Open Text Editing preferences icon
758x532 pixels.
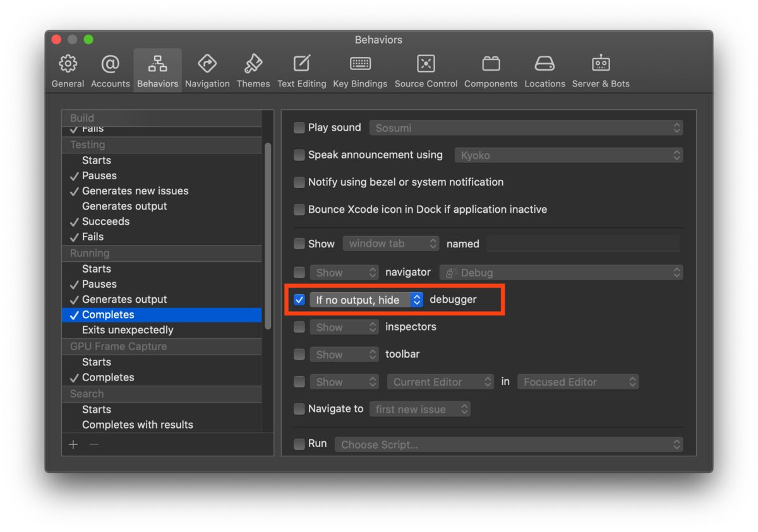point(302,64)
